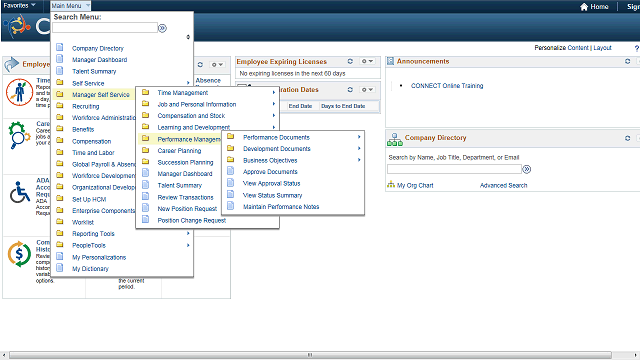Screen dimensions: 640x360
Task: Choose Maintain Performance Notes menu item
Action: 281,207
